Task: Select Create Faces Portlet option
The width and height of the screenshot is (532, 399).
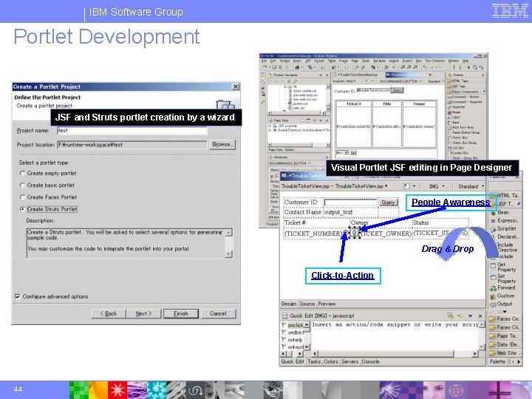Action: [48, 197]
